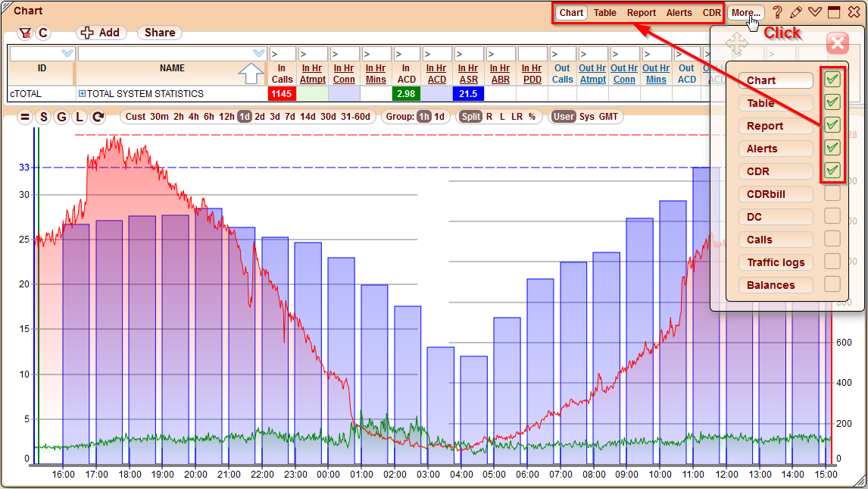
Task: Click the In ACD column filter field
Action: click(406, 54)
